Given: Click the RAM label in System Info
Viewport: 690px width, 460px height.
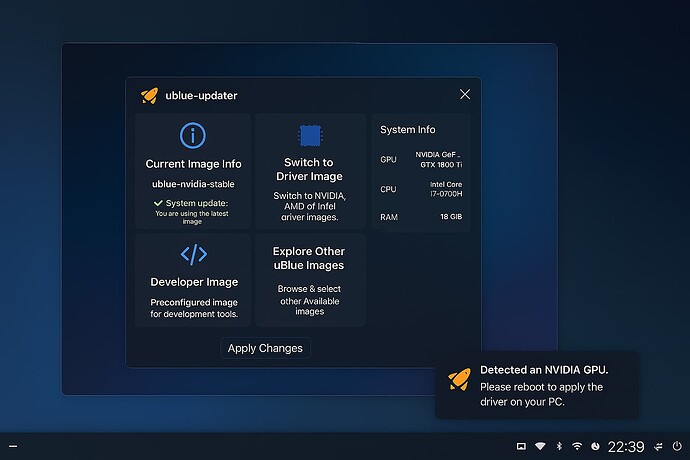Looking at the screenshot, I should pos(389,217).
